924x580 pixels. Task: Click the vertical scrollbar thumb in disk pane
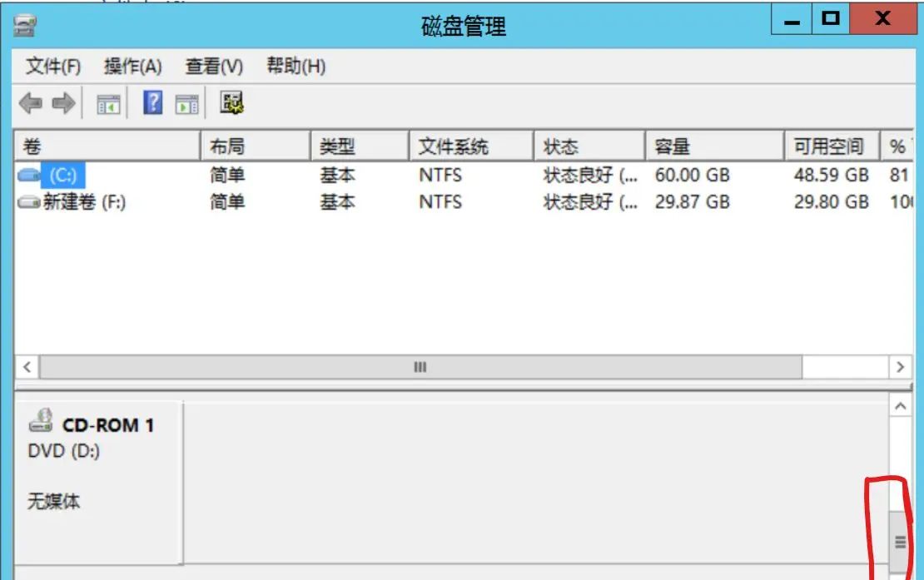click(901, 542)
